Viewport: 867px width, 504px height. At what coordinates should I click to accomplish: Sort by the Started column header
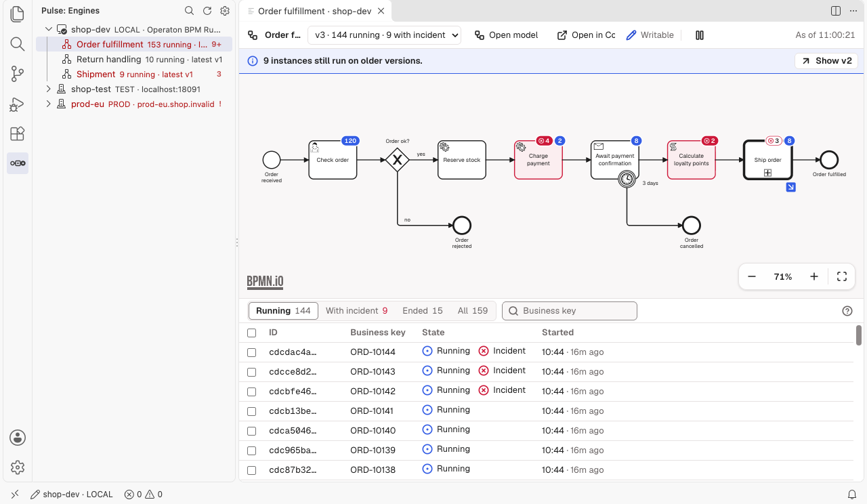point(557,333)
